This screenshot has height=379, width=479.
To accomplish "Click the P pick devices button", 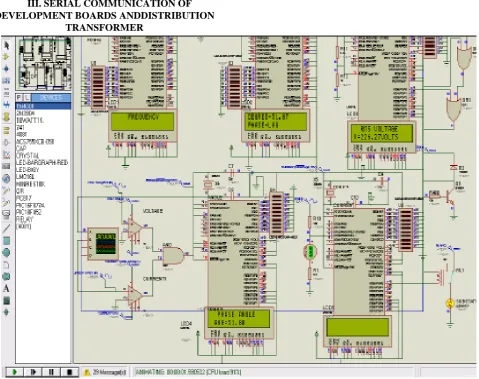I will tap(19, 98).
